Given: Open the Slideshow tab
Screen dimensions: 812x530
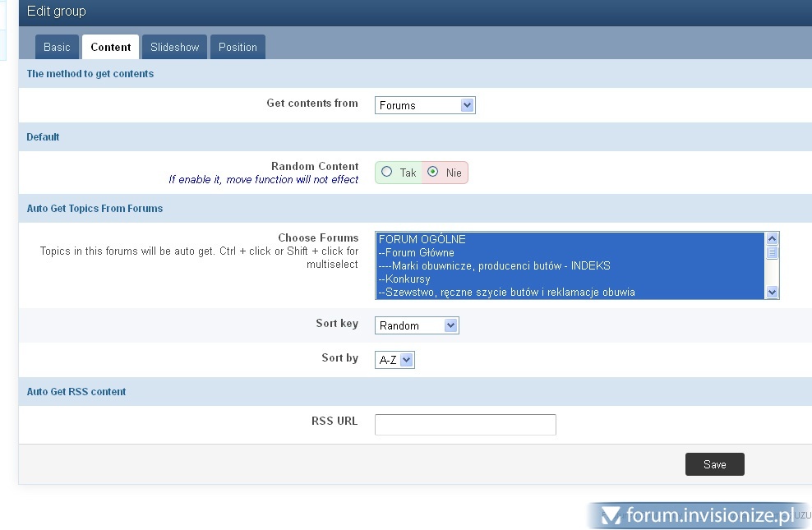Looking at the screenshot, I should pyautogui.click(x=174, y=47).
